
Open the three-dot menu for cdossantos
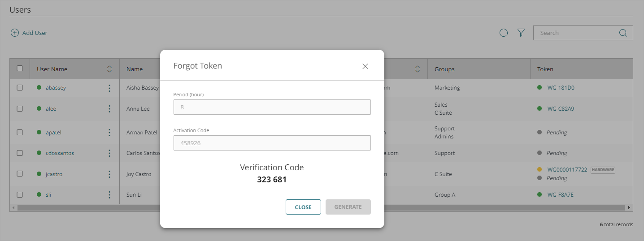click(x=109, y=153)
